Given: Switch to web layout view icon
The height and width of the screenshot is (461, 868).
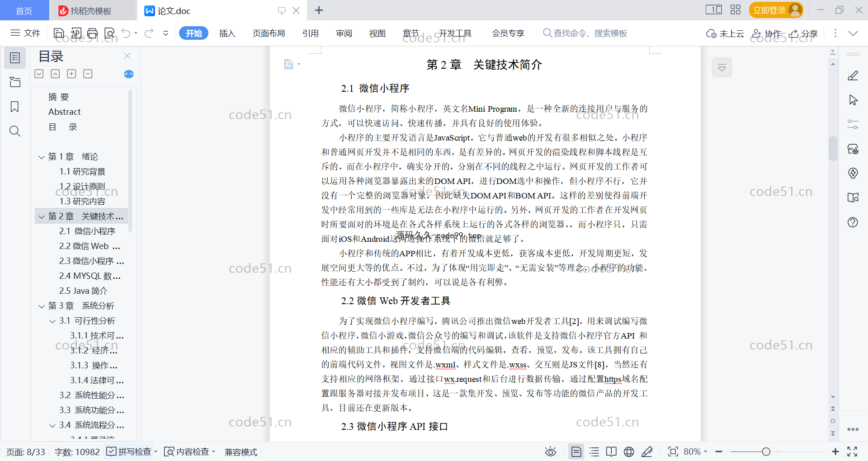Looking at the screenshot, I should [629, 452].
